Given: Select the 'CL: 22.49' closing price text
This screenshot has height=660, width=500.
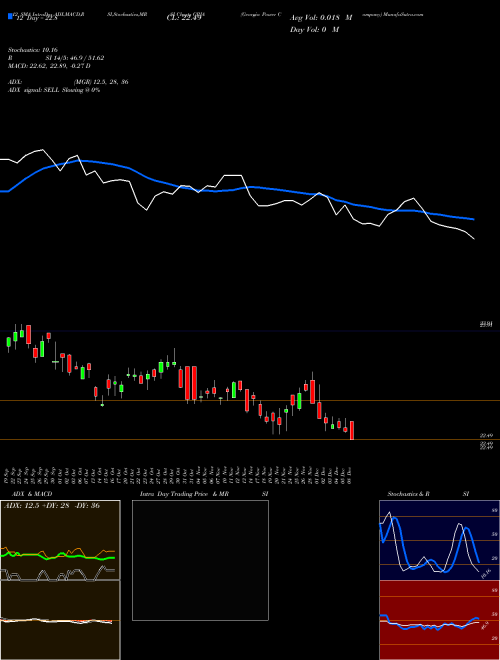Looking at the screenshot, I should point(184,18).
